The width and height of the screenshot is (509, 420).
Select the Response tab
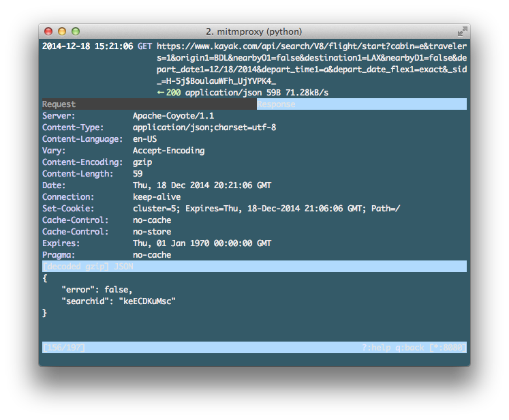276,104
